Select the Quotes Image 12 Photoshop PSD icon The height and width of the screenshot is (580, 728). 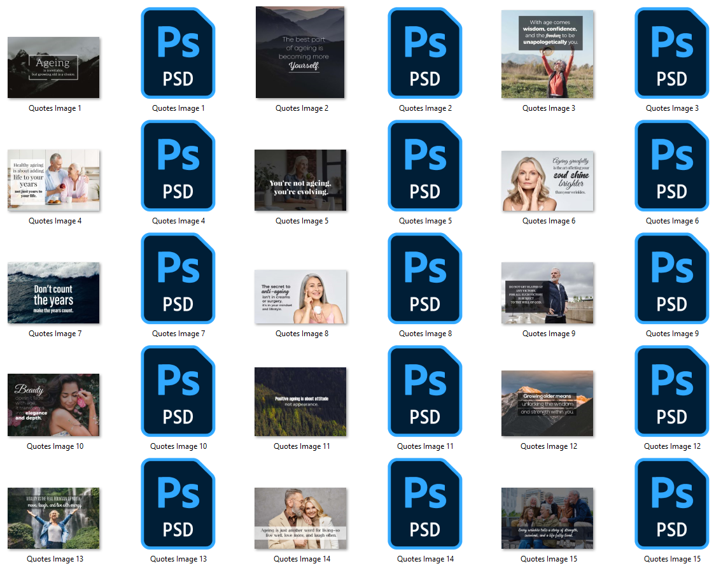[672, 392]
